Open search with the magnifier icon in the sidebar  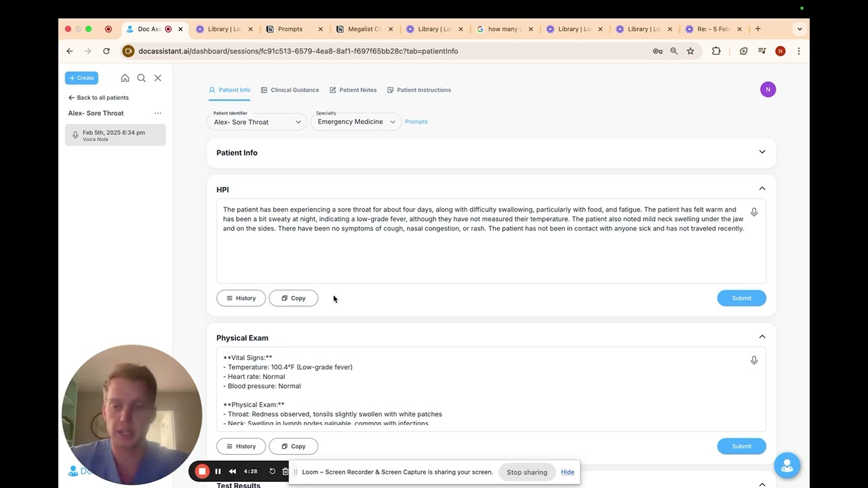click(141, 78)
